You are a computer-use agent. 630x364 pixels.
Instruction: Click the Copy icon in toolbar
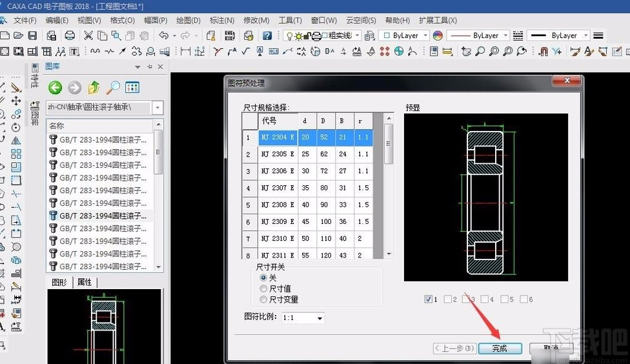point(103,35)
